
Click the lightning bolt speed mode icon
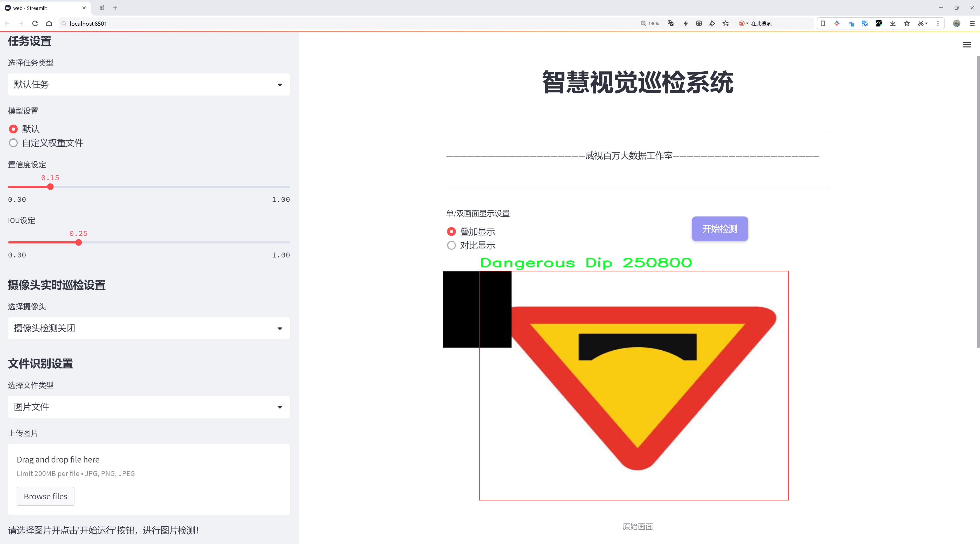686,24
